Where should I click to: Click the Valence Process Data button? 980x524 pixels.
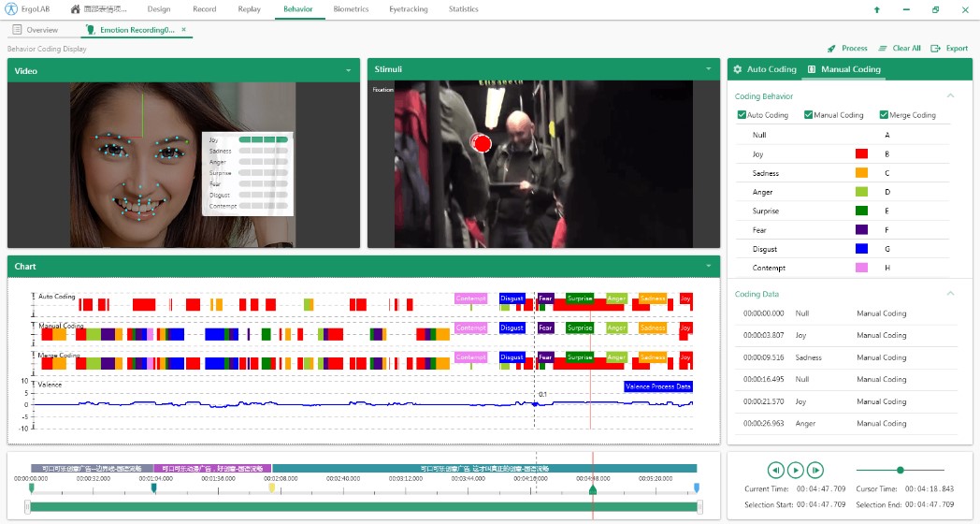pyautogui.click(x=657, y=386)
